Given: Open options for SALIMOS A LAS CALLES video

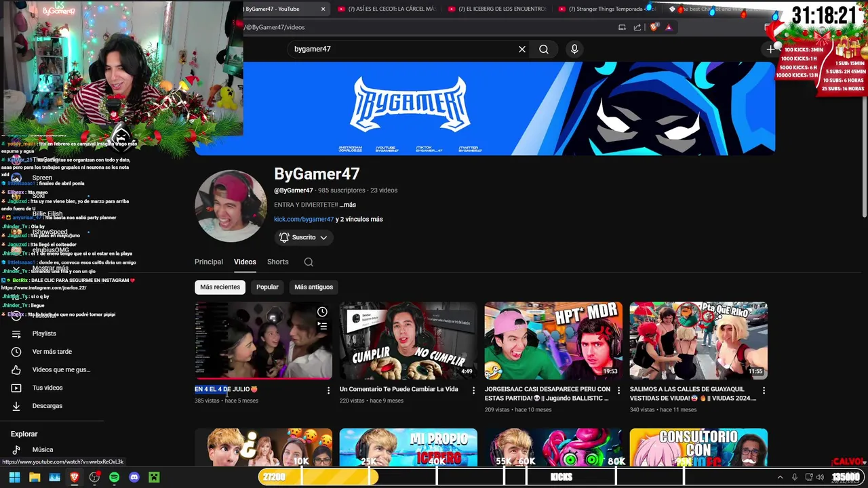Looking at the screenshot, I should [764, 390].
